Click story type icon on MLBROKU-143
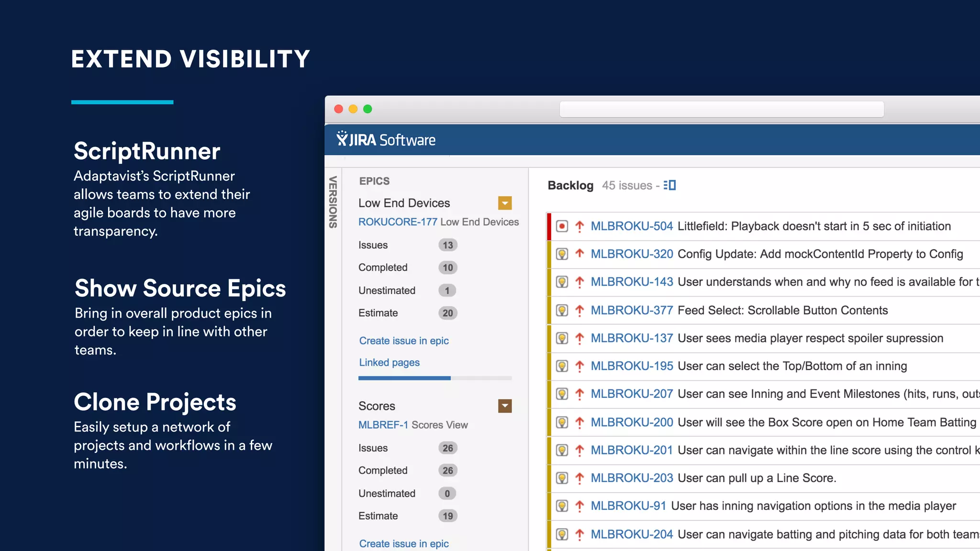The image size is (980, 551). click(x=562, y=282)
